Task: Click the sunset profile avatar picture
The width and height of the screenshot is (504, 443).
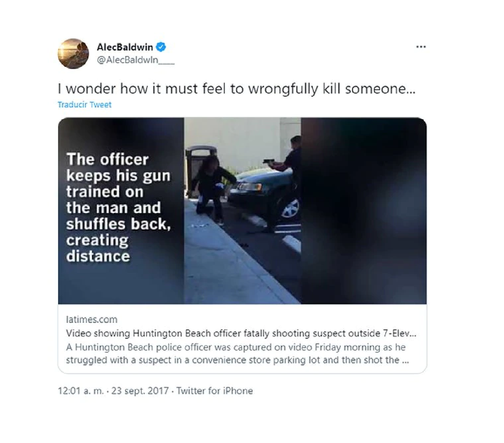Action: coord(73,53)
